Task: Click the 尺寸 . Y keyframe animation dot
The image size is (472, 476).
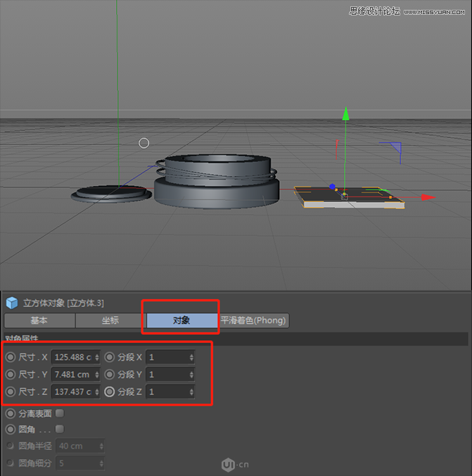Action: (11, 375)
